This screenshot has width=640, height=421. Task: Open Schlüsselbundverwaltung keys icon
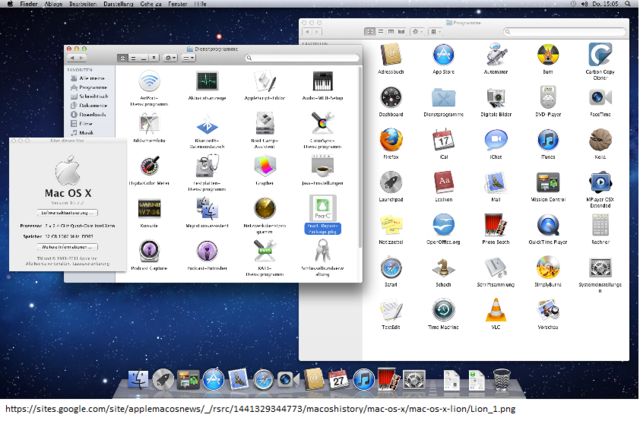coord(322,251)
